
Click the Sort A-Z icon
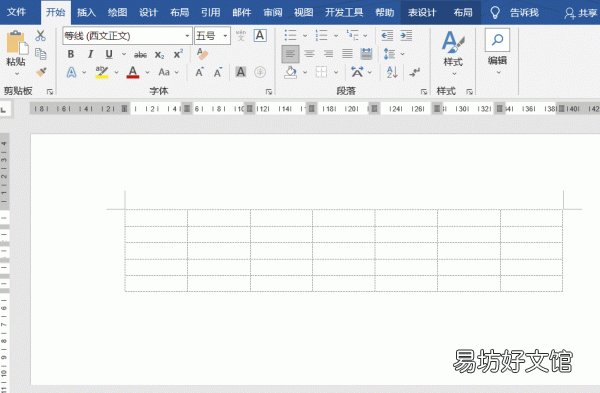[x=392, y=72]
